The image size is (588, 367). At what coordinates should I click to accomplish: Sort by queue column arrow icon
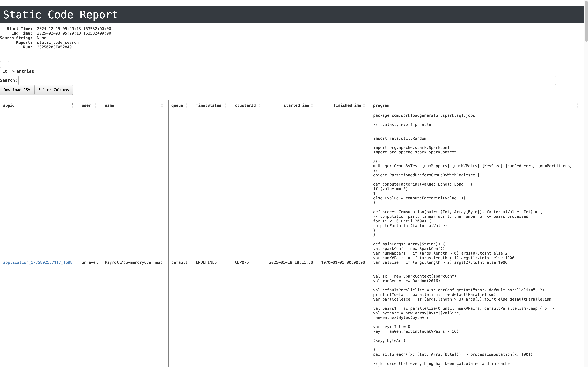(187, 105)
